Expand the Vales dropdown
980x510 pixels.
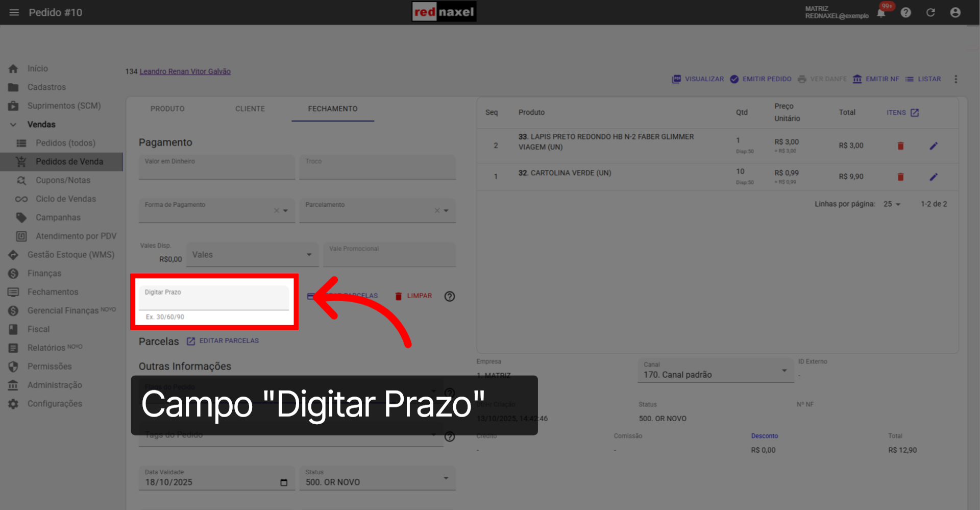(308, 254)
